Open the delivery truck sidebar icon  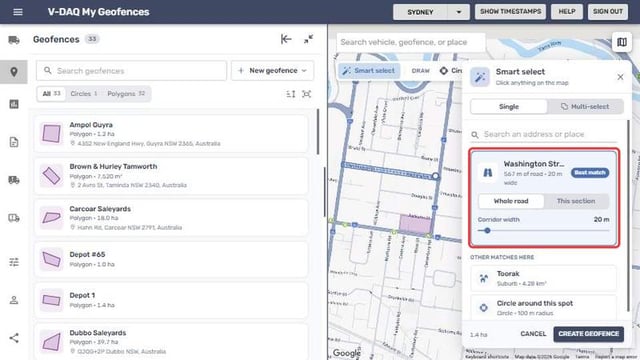coord(14,180)
